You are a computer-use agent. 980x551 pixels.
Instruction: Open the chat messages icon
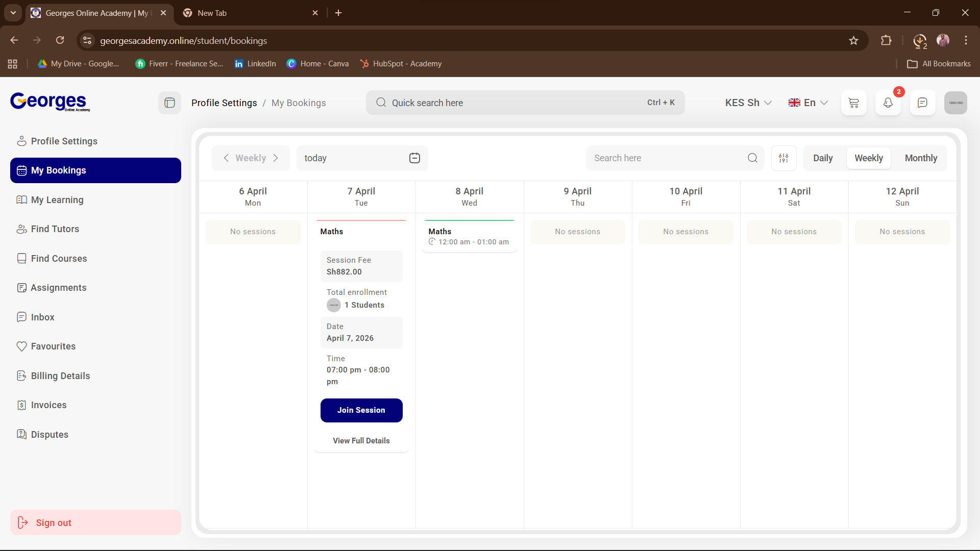(x=922, y=103)
